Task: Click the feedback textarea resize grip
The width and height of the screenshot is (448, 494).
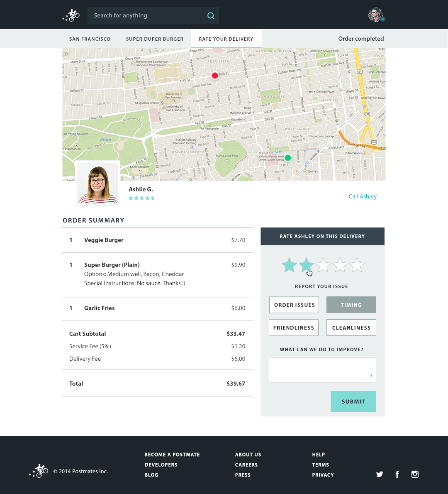Action: (370, 377)
